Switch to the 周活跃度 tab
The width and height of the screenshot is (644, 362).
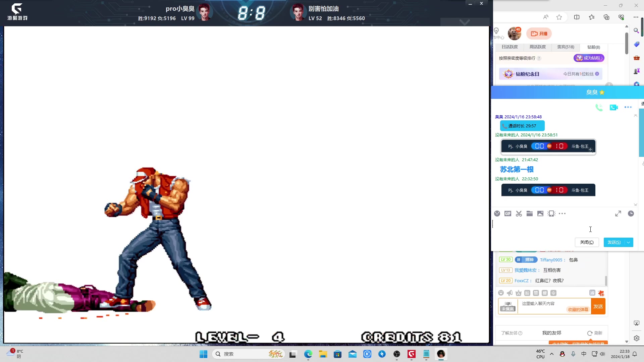(537, 47)
